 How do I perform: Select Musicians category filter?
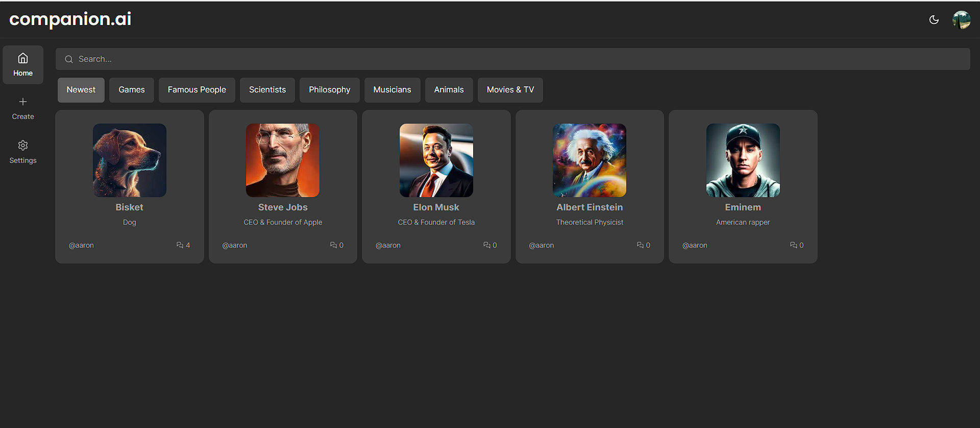click(x=392, y=90)
